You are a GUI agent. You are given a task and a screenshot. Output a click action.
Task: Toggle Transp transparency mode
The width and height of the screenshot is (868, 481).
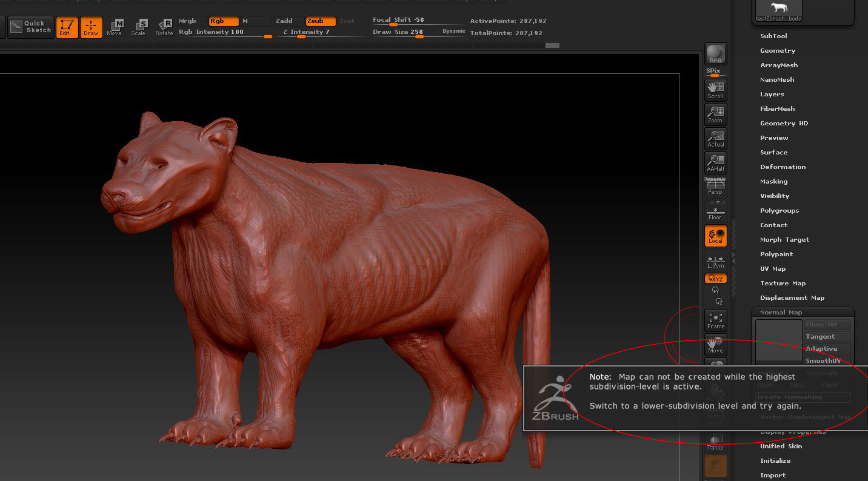point(716,442)
